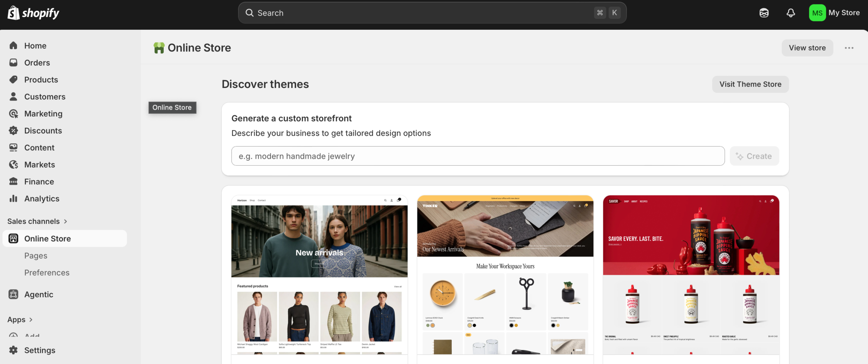This screenshot has width=868, height=364.
Task: Select the Tinker theme preview
Action: click(505, 275)
